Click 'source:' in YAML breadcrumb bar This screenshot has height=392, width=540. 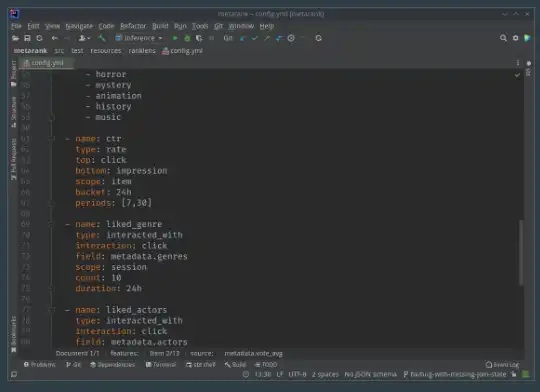pyautogui.click(x=202, y=353)
